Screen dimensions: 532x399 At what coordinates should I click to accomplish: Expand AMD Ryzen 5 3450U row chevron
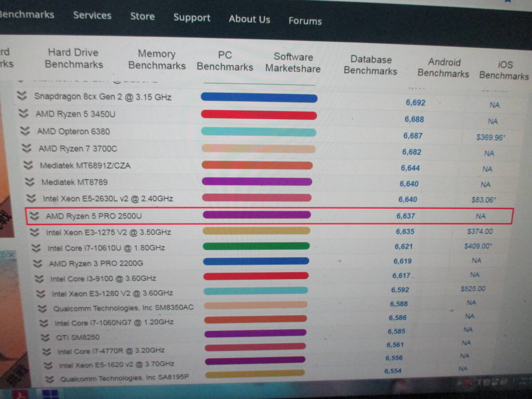tap(23, 113)
